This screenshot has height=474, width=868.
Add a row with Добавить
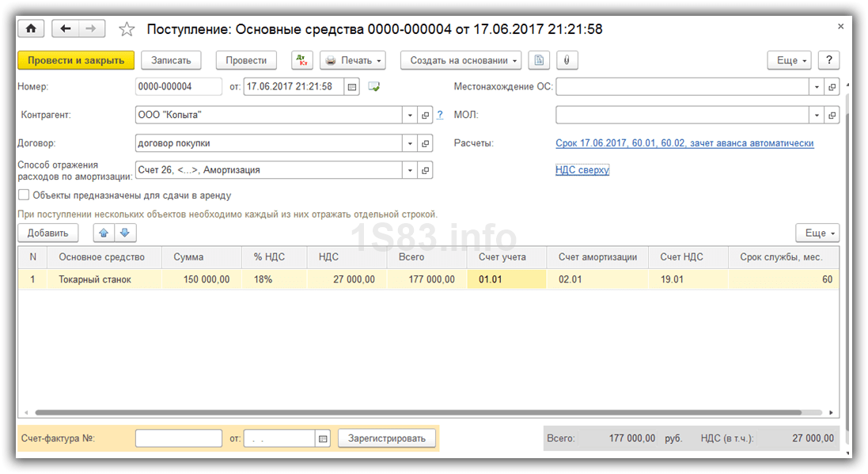point(48,233)
